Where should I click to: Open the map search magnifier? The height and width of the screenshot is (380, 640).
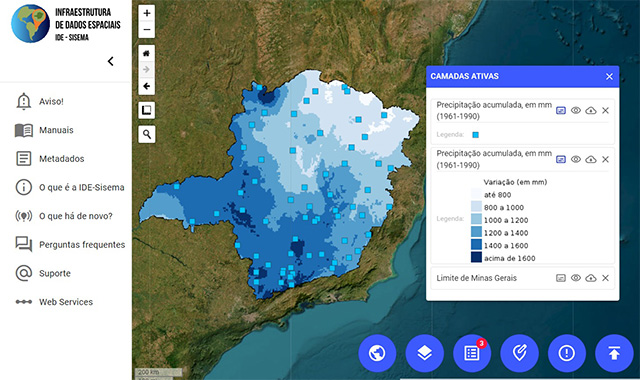click(147, 134)
